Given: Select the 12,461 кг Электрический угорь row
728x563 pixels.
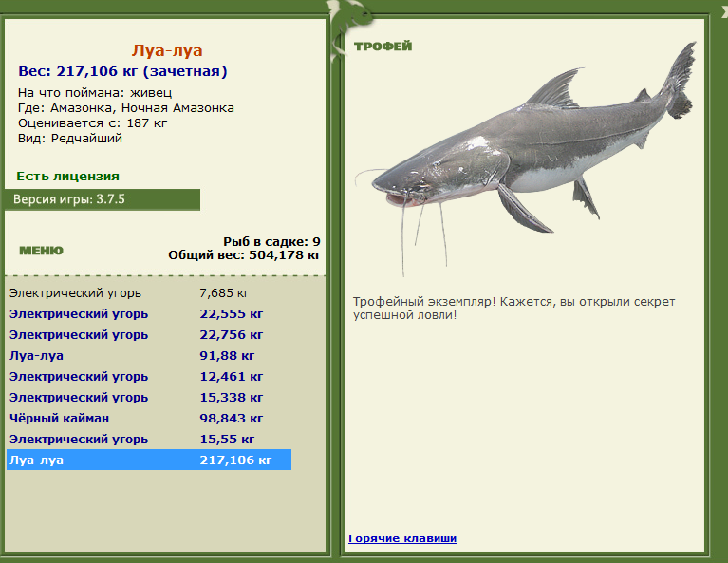Looking at the screenshot, I should coord(149,377).
